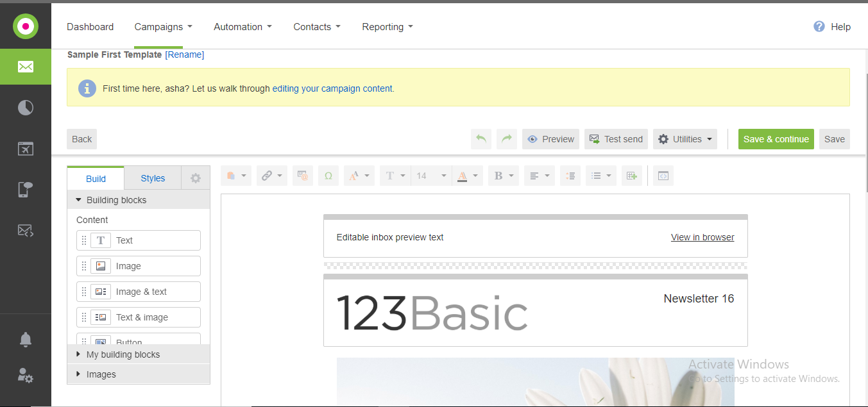Click the insert table icon in the toolbar
868x407 pixels.
[632, 176]
